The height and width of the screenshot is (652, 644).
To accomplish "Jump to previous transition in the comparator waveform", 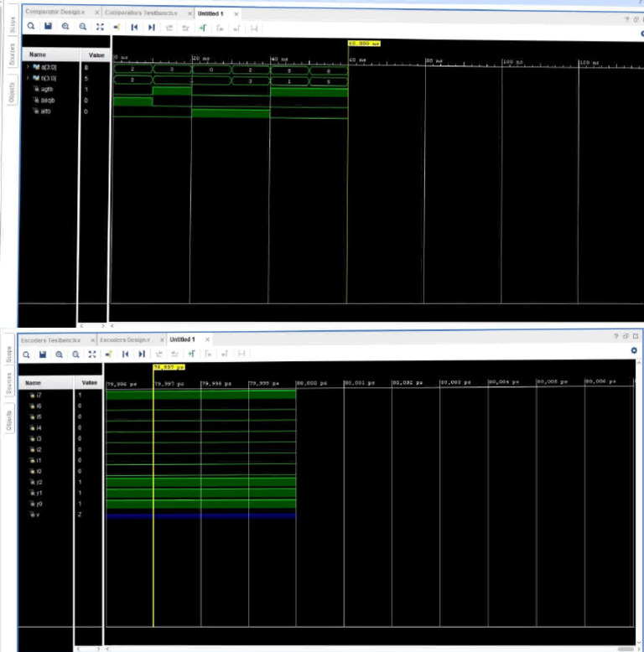I will point(169,28).
